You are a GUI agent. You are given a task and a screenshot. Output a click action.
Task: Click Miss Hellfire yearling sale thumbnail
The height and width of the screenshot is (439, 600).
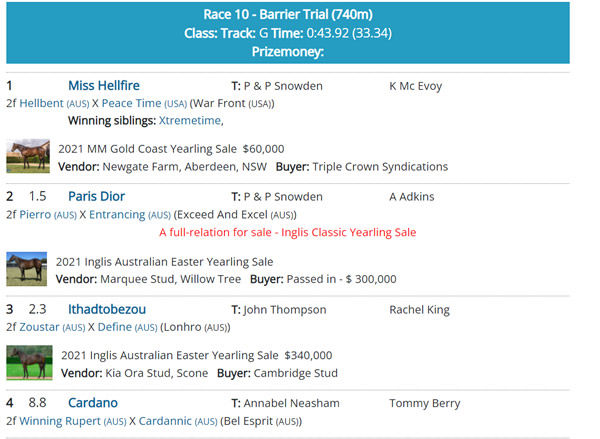(x=27, y=157)
